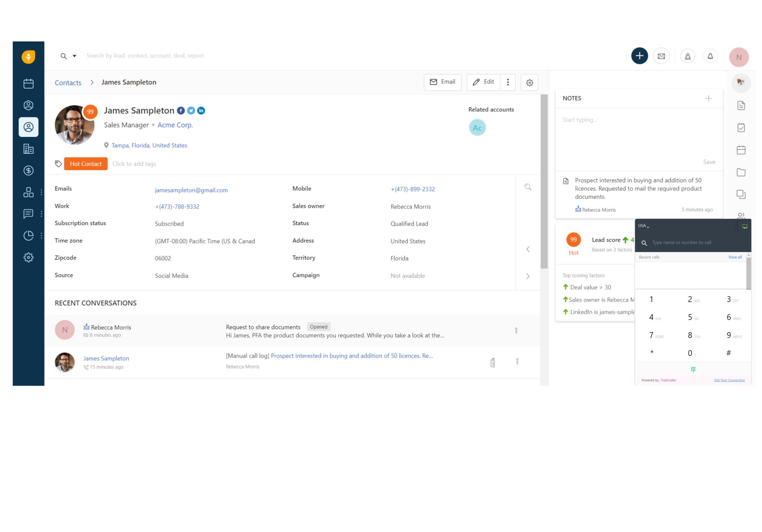Expand the search type dropdown next to search
Image resolution: width=762 pixels, height=532 pixels.
tap(74, 56)
